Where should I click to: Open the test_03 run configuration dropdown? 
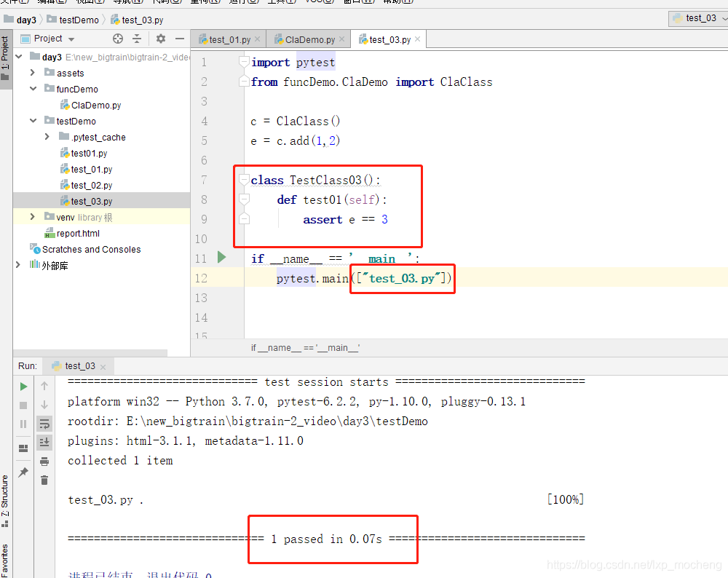[x=700, y=18]
